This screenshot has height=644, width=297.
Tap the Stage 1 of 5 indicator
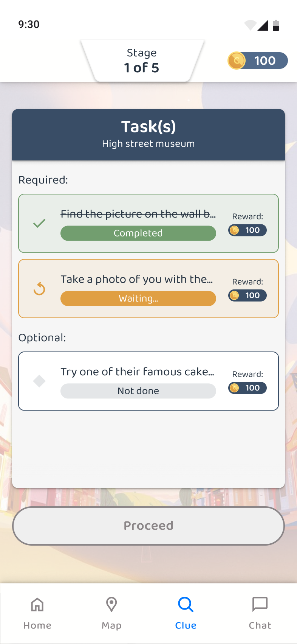tap(142, 61)
